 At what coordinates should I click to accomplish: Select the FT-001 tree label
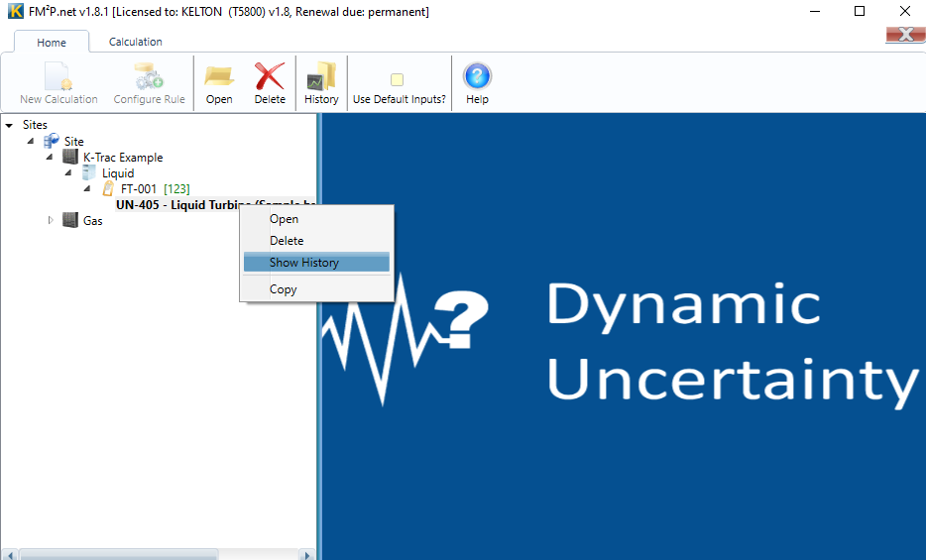click(x=139, y=189)
